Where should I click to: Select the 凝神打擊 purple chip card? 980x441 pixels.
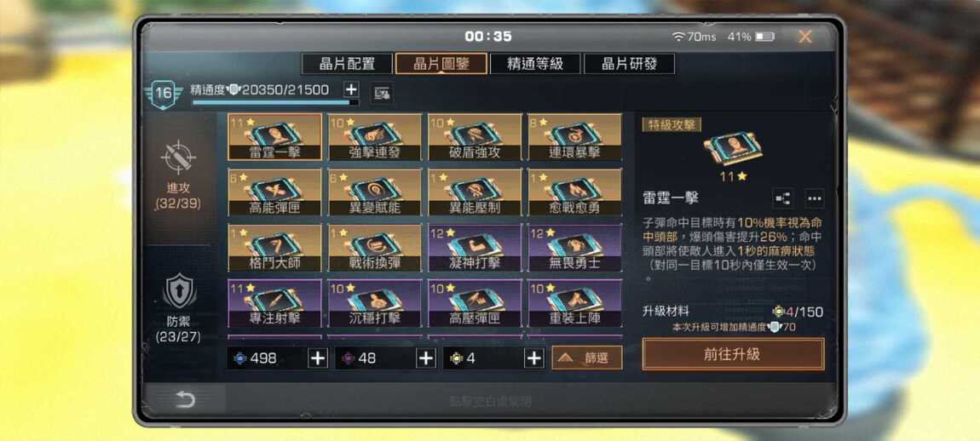click(x=475, y=248)
